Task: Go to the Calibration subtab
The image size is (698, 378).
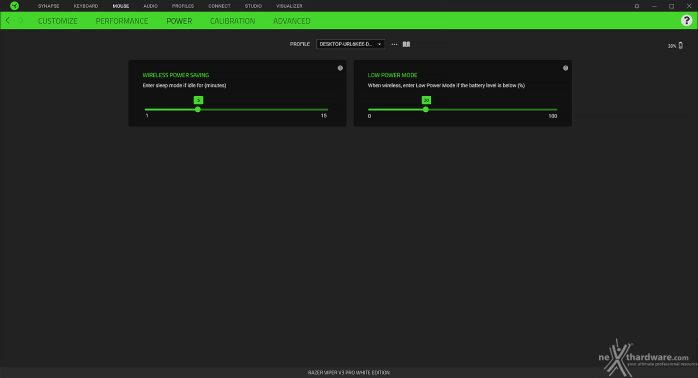Action: [233, 21]
